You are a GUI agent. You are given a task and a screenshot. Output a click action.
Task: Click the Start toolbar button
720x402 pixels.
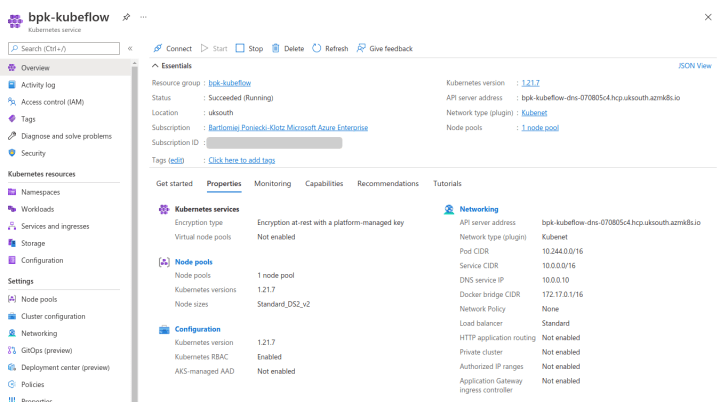point(214,48)
